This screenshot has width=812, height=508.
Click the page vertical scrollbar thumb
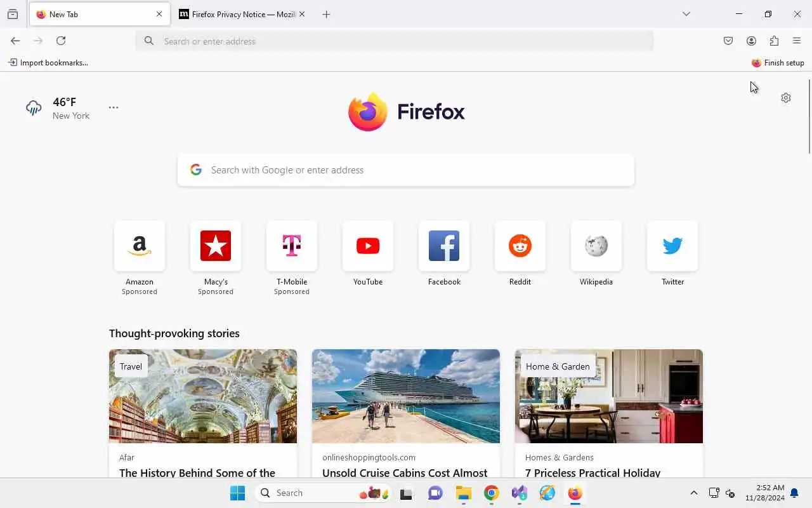(x=809, y=116)
